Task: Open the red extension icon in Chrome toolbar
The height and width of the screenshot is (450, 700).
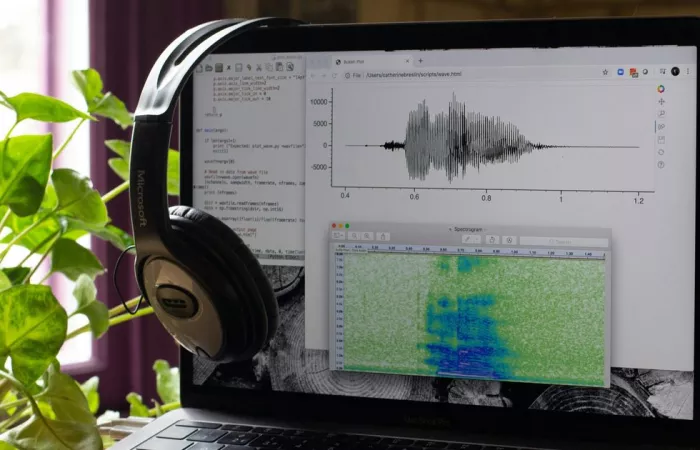Action: [x=633, y=72]
